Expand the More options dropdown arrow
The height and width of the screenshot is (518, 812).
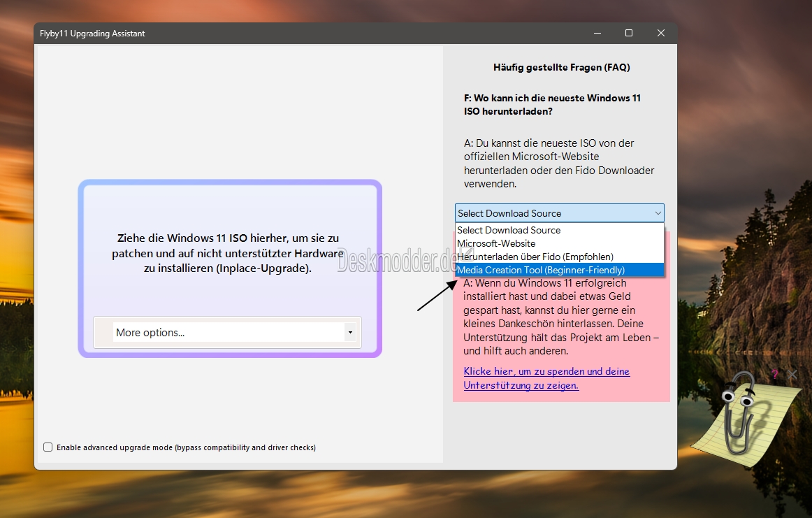[x=351, y=332]
